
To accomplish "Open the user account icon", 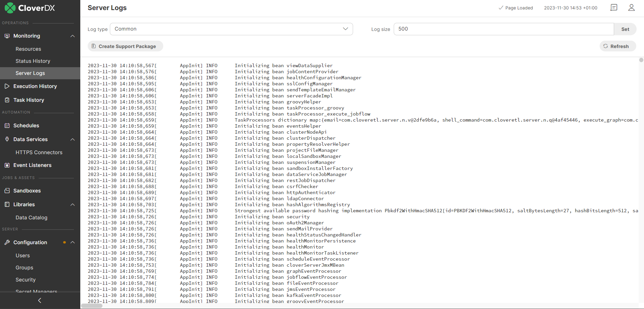I will coord(631,7).
